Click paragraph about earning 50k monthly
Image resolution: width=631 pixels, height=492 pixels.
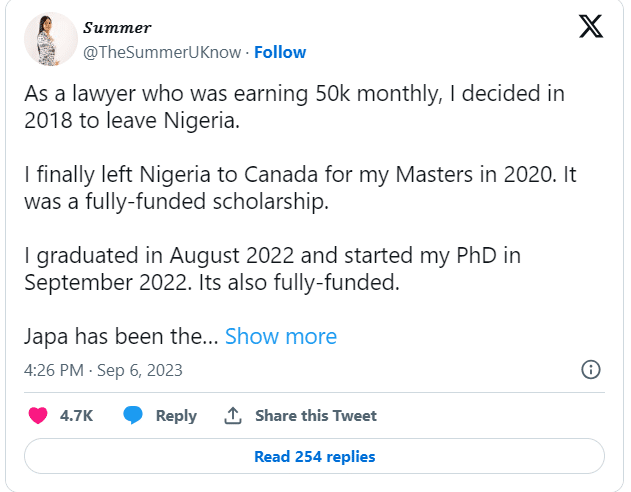tap(294, 107)
